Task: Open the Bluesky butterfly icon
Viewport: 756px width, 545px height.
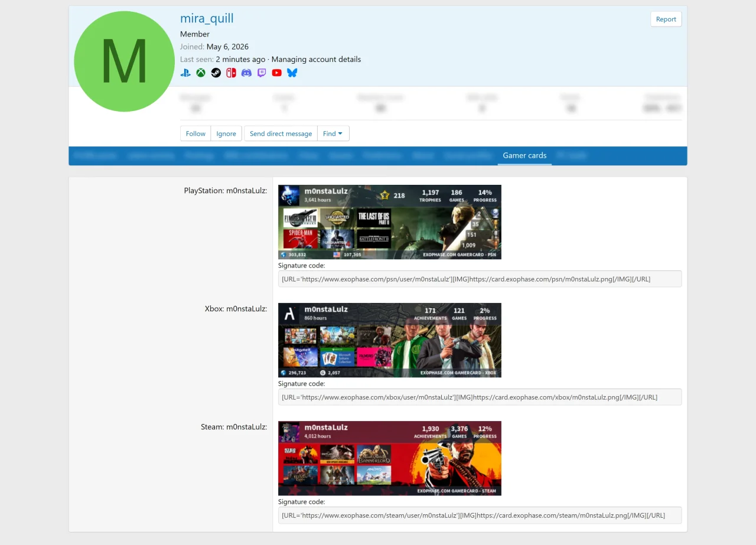Action: point(292,73)
